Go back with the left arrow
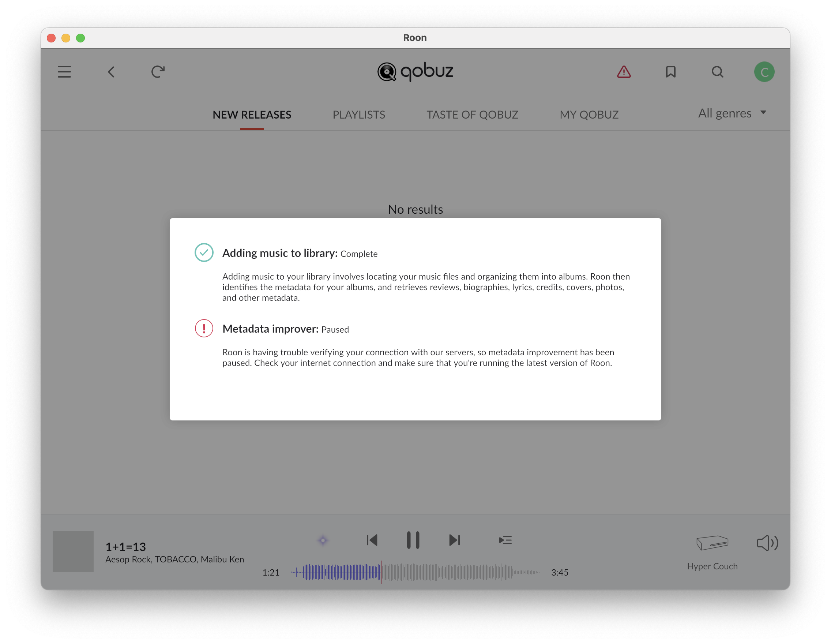The image size is (831, 644). point(111,72)
